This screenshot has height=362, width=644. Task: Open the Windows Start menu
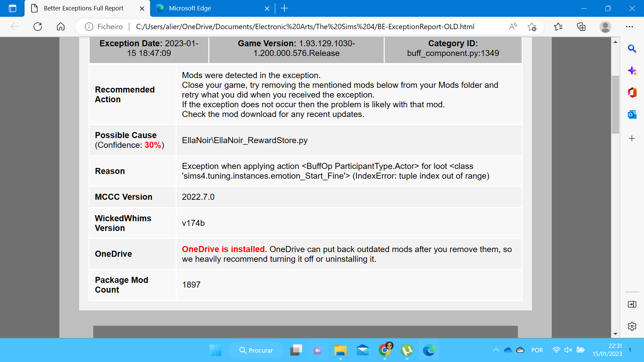pos(215,350)
